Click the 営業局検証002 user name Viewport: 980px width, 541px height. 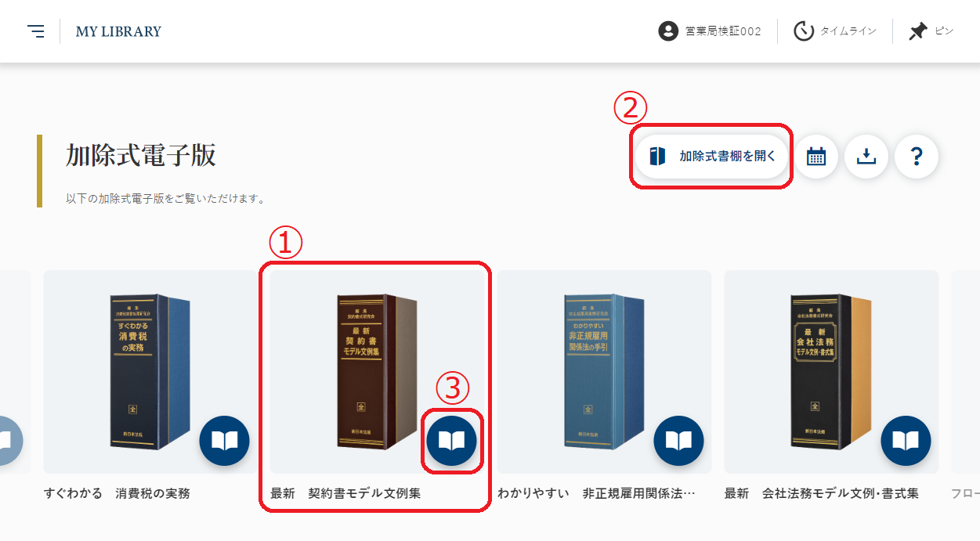click(723, 31)
